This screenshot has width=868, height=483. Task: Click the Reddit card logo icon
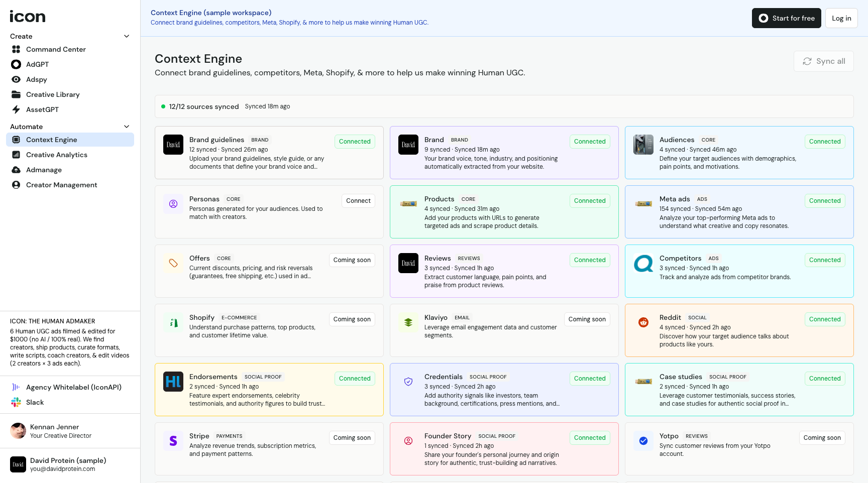[x=643, y=322]
